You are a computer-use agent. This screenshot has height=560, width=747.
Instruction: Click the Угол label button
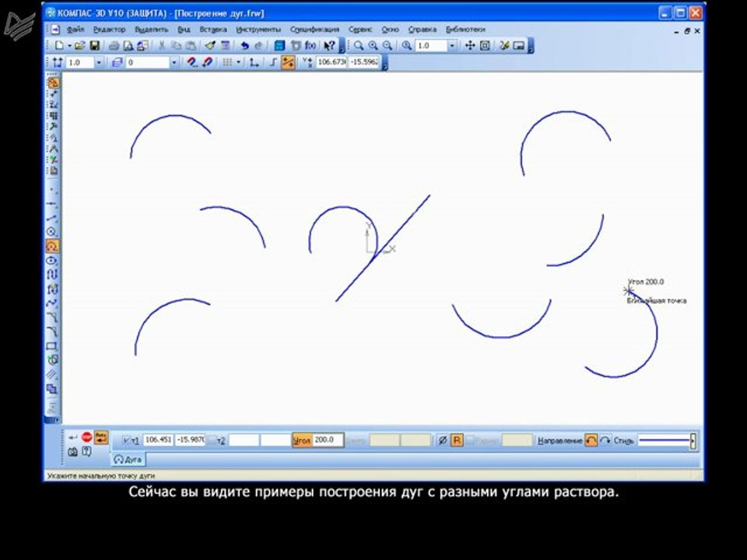tap(302, 440)
